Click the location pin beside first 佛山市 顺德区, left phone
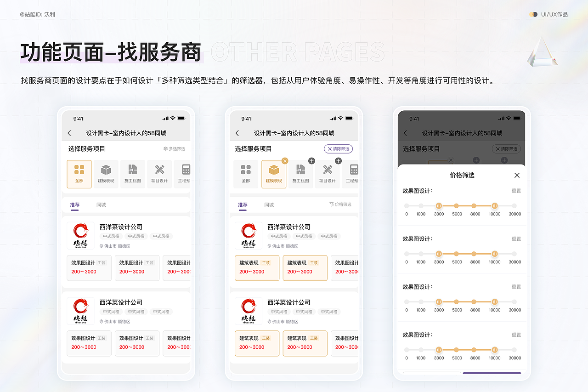The width and height of the screenshot is (588, 392). click(102, 246)
